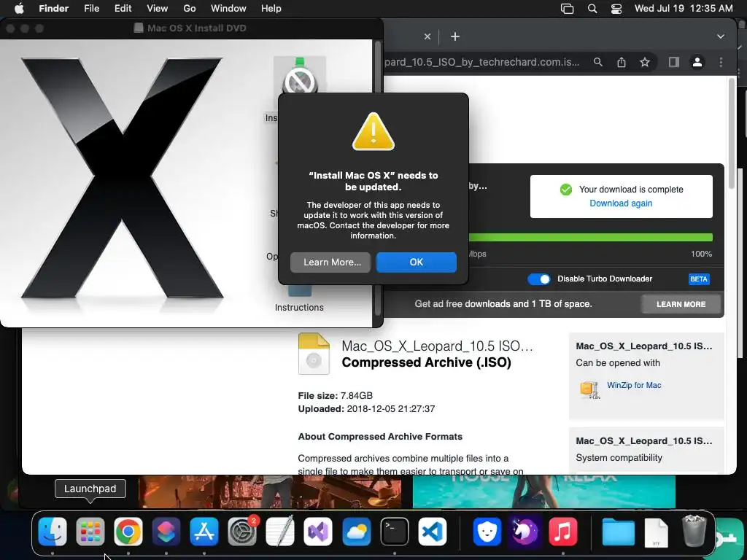Click Chrome's zoom magnifier icon in address bar
747x560 pixels.
(598, 62)
